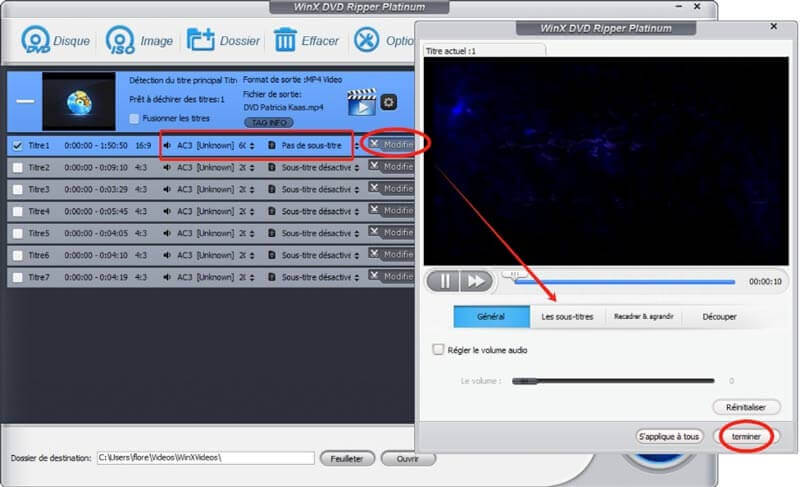Click the Ouvrir button
Screen dimensions: 800x487
pos(408,458)
